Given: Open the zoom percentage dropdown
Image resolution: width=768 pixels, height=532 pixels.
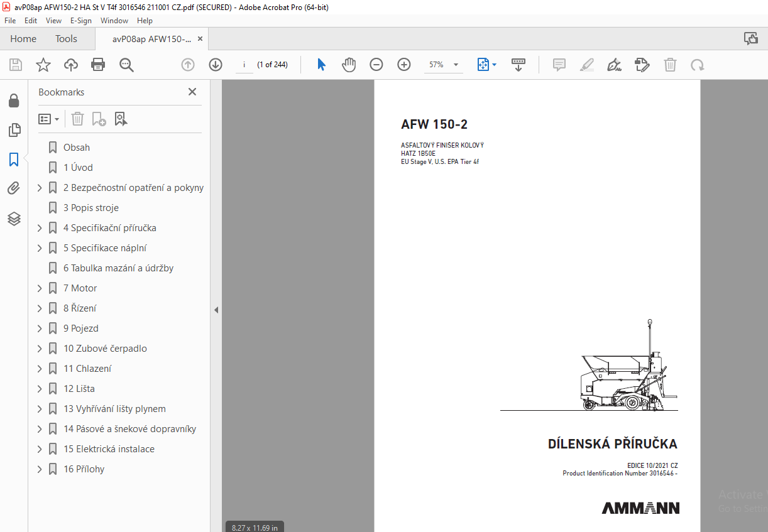Looking at the screenshot, I should click(x=456, y=65).
